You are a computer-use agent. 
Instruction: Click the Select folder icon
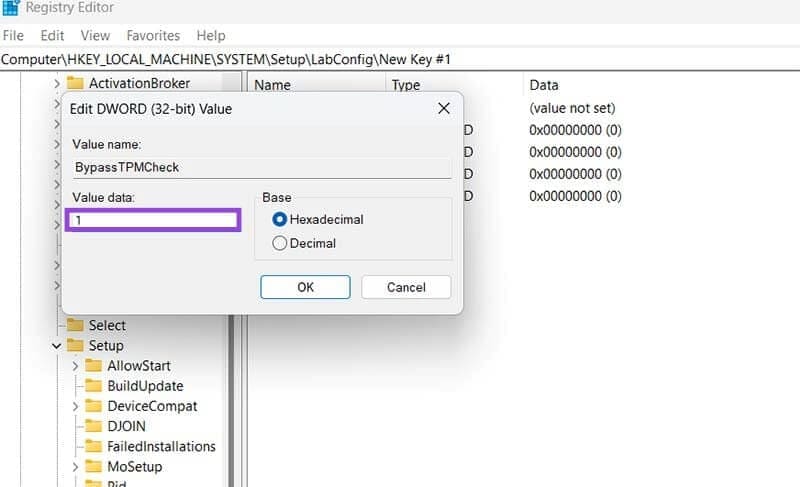click(75, 325)
